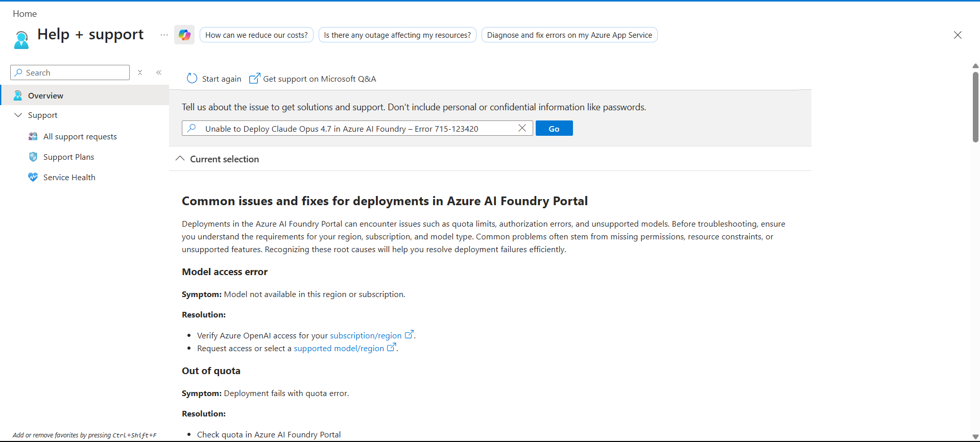Click the Support Plans shield icon
The image size is (980, 442).
(x=33, y=157)
